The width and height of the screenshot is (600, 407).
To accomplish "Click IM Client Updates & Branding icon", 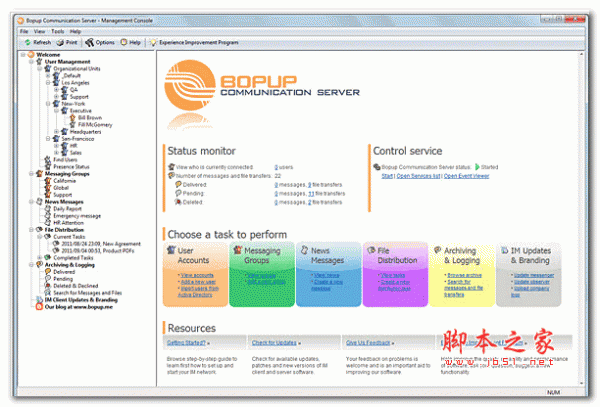I will point(39,300).
